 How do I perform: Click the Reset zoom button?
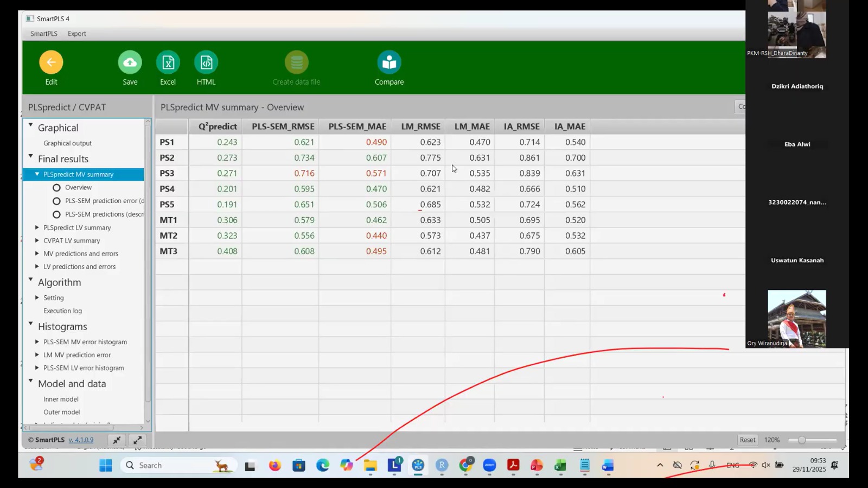pos(747,440)
